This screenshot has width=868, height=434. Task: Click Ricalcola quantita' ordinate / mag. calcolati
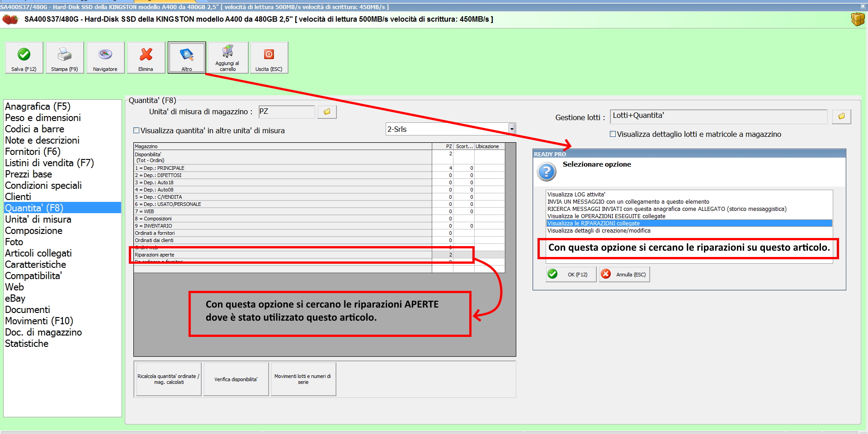point(169,379)
